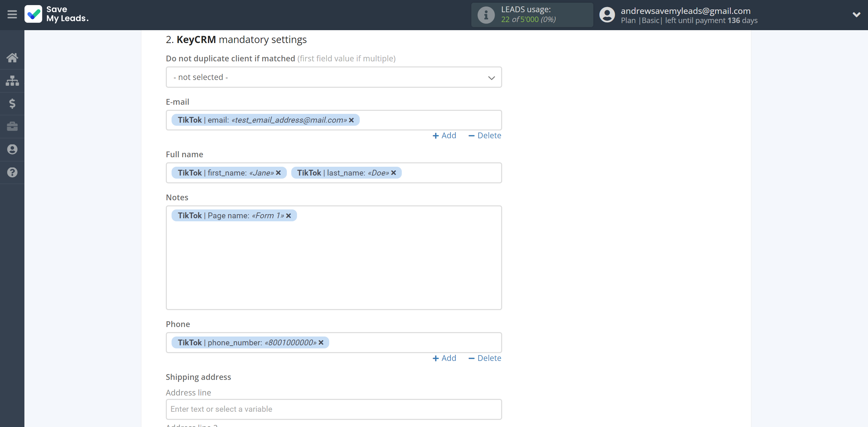The width and height of the screenshot is (868, 427).
Task: Open the connections sitemap icon
Action: click(x=12, y=81)
